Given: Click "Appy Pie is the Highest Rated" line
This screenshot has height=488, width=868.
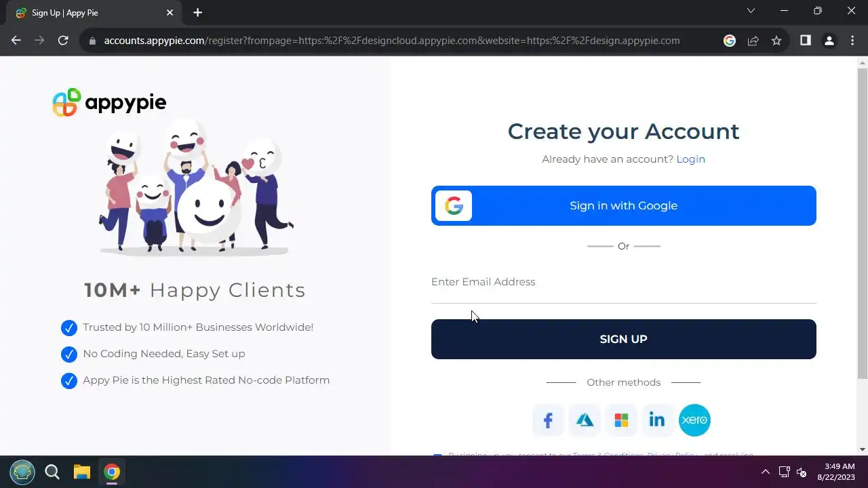Looking at the screenshot, I should (x=206, y=380).
